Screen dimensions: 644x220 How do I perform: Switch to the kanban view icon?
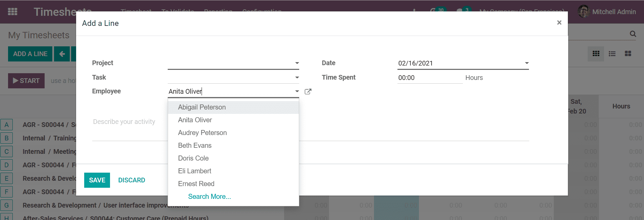(628, 54)
